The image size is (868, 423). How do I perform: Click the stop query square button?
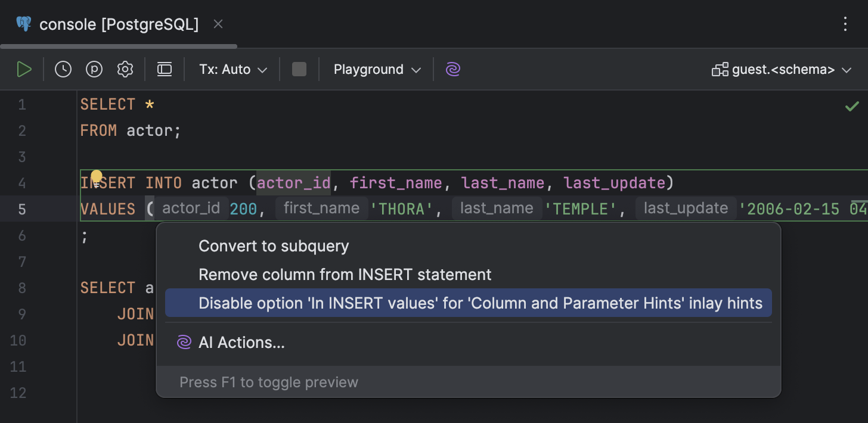pos(299,69)
